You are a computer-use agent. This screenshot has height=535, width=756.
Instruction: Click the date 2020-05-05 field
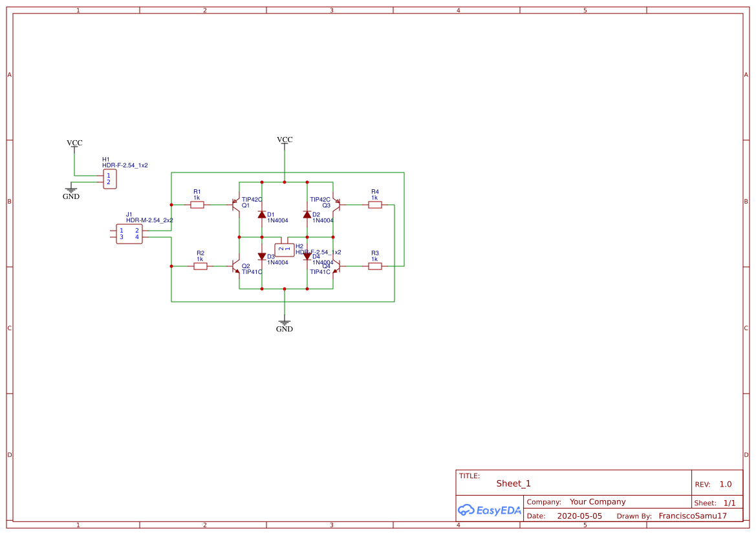pos(579,516)
